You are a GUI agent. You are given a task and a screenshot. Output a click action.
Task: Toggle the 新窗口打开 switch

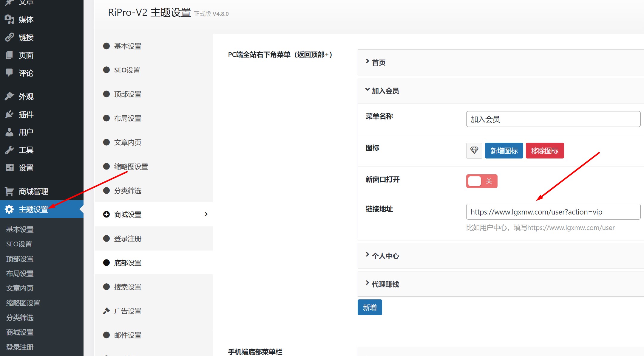coord(481,181)
